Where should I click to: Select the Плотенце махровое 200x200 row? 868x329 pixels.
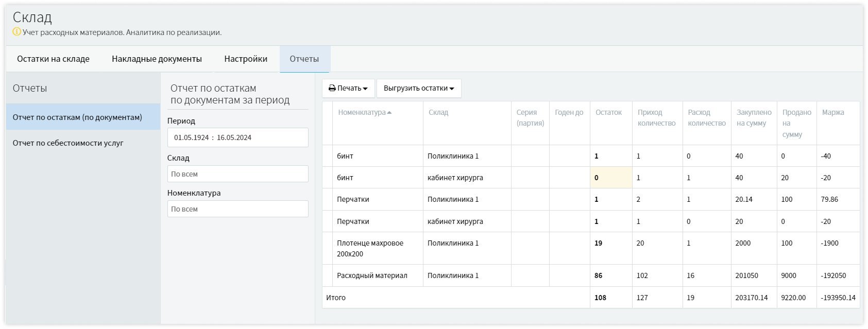click(370, 248)
